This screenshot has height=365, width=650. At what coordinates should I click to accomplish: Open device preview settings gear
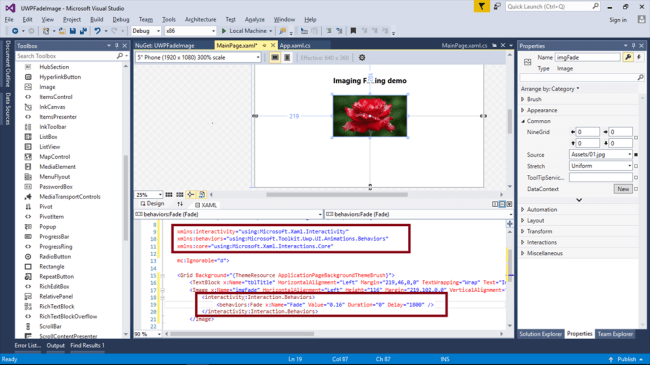(x=362, y=58)
